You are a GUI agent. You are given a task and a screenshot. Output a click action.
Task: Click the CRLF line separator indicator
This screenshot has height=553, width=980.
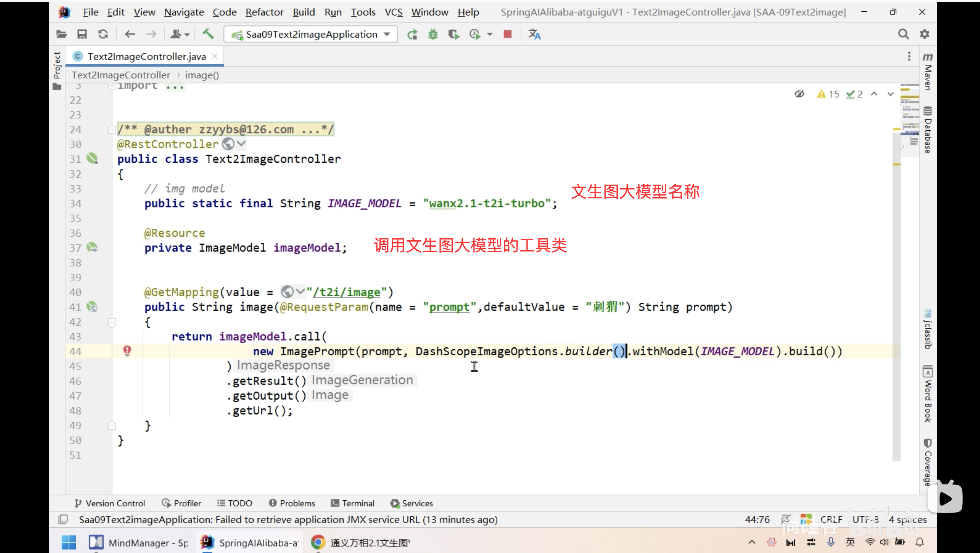831,520
